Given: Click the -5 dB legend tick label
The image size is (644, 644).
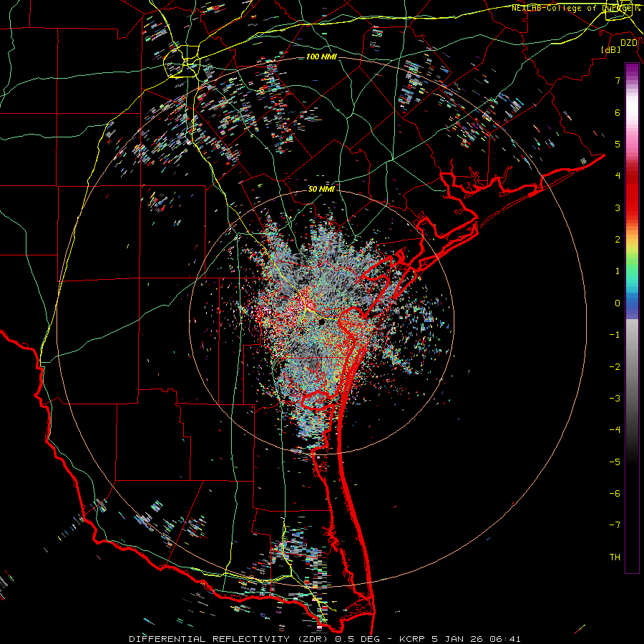Looking at the screenshot, I should click(x=615, y=462).
